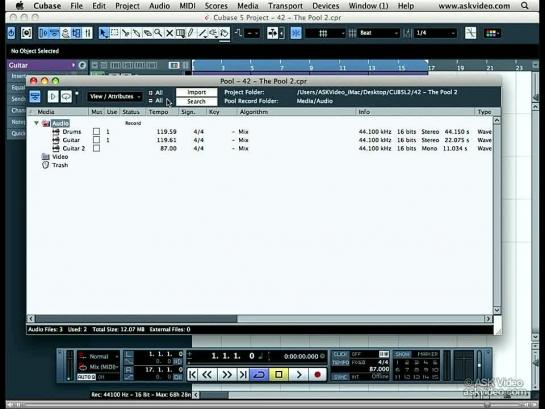This screenshot has width=545, height=409.
Task: Select the Erase tool
Action: click(147, 33)
